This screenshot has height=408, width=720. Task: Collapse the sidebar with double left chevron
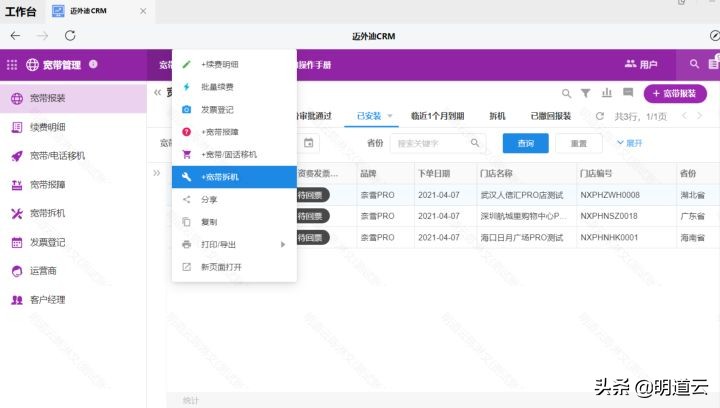point(158,92)
